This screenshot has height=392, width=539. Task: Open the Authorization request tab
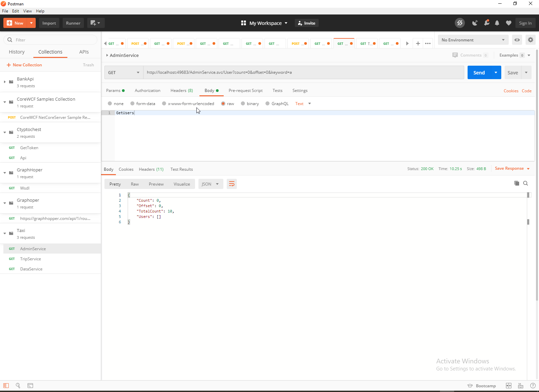tap(148, 91)
